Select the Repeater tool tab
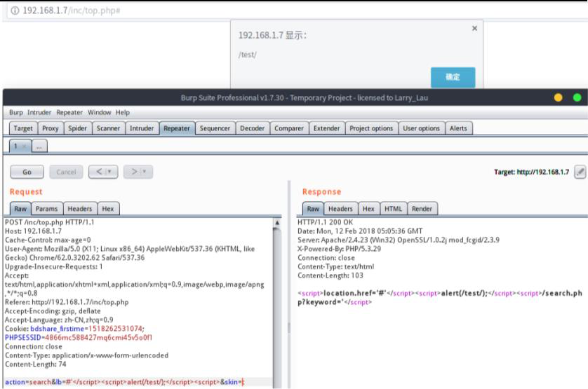Image resolution: width=588 pixels, height=389 pixels. tap(177, 128)
